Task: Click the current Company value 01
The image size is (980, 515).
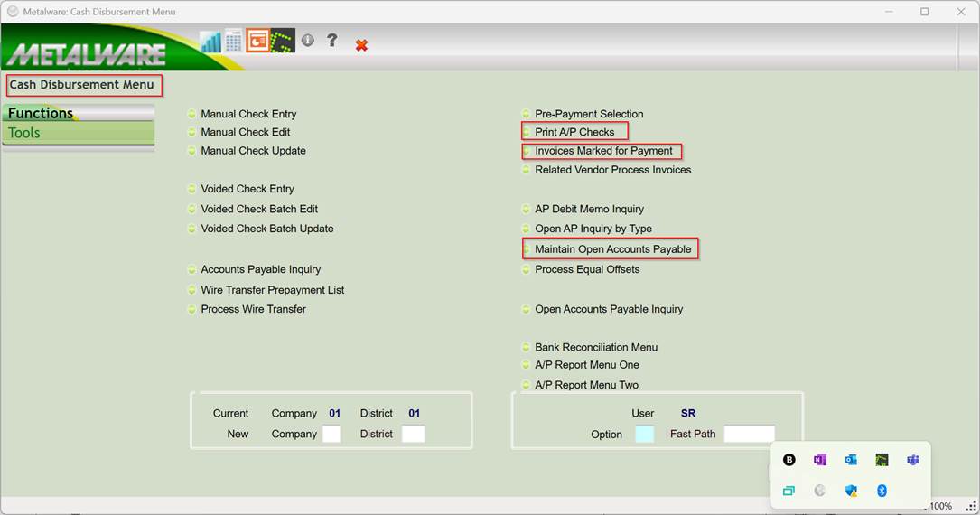Action: click(335, 413)
